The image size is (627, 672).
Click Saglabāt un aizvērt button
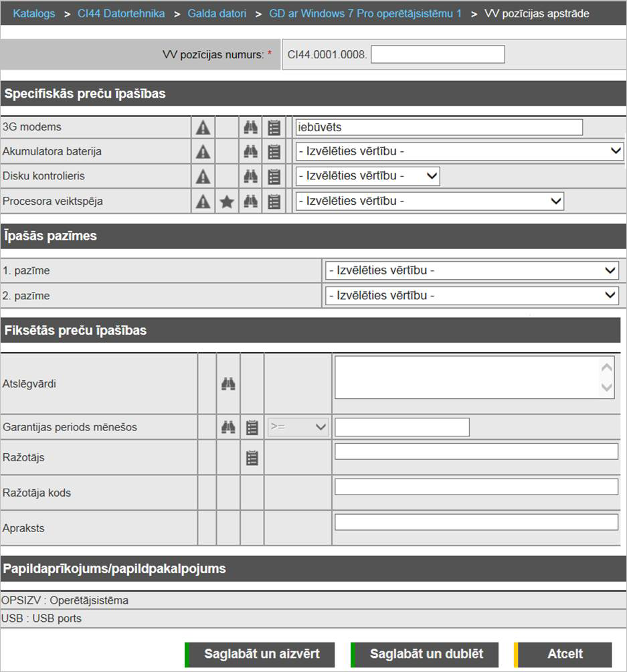coord(260,654)
